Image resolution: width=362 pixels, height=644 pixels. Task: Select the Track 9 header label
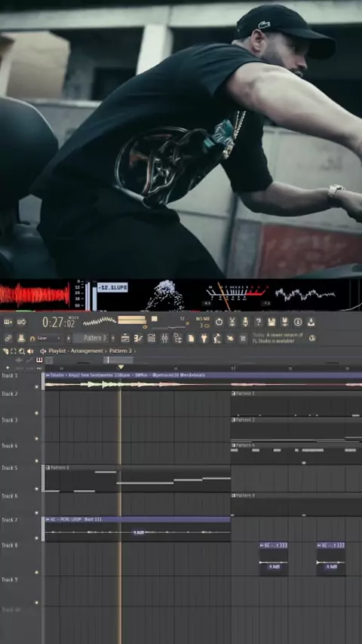pyautogui.click(x=10, y=579)
